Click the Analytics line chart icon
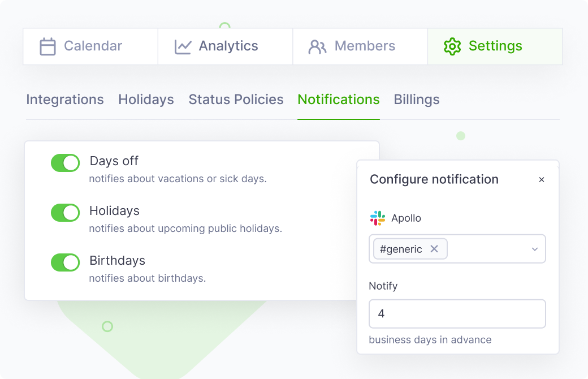Screen dimensions: 588x379 click(183, 46)
